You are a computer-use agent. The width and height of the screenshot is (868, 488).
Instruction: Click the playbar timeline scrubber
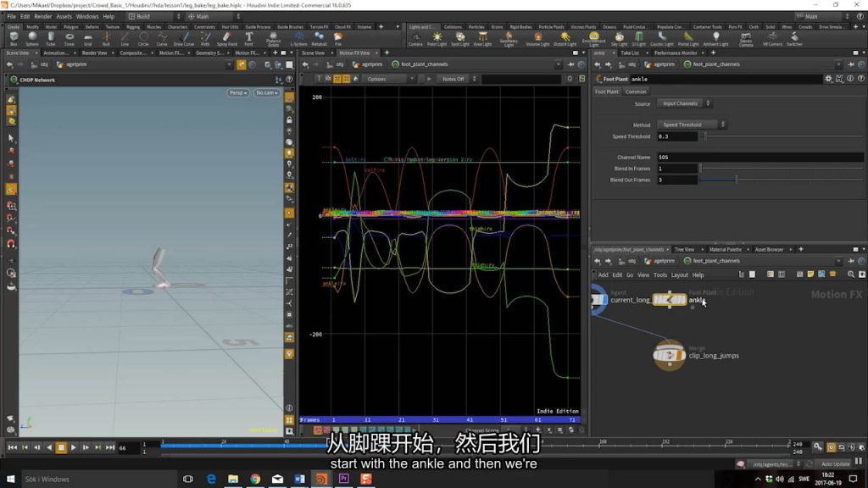coord(475,445)
